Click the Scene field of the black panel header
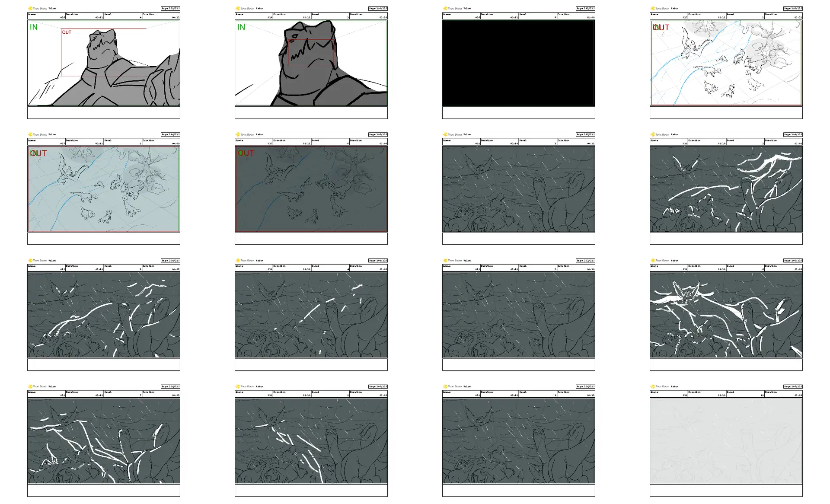This screenshot has height=504, width=830. [x=461, y=16]
